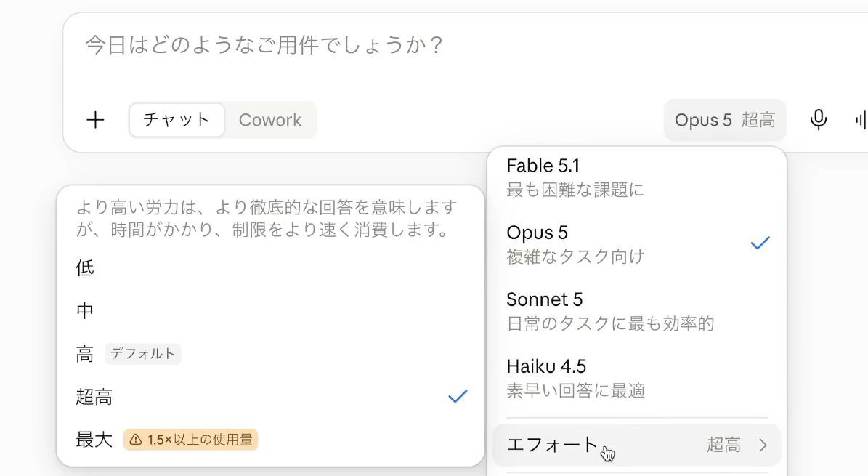The image size is (868, 476).
Task: Switch to the Cowork tab
Action: point(270,120)
